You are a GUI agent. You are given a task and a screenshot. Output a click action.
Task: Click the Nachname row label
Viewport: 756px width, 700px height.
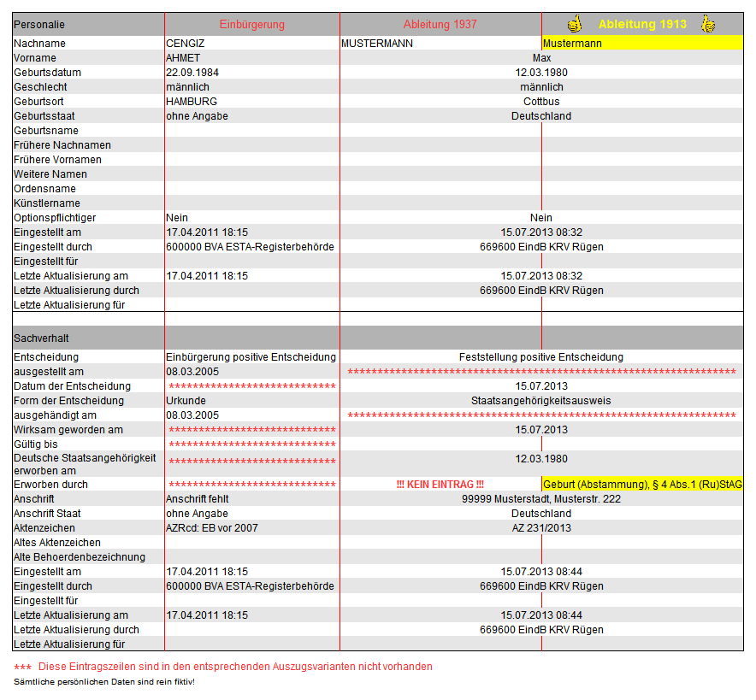39,44
